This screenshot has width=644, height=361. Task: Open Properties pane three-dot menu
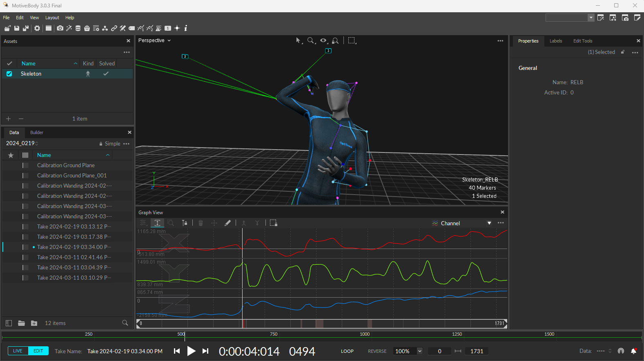tap(635, 52)
